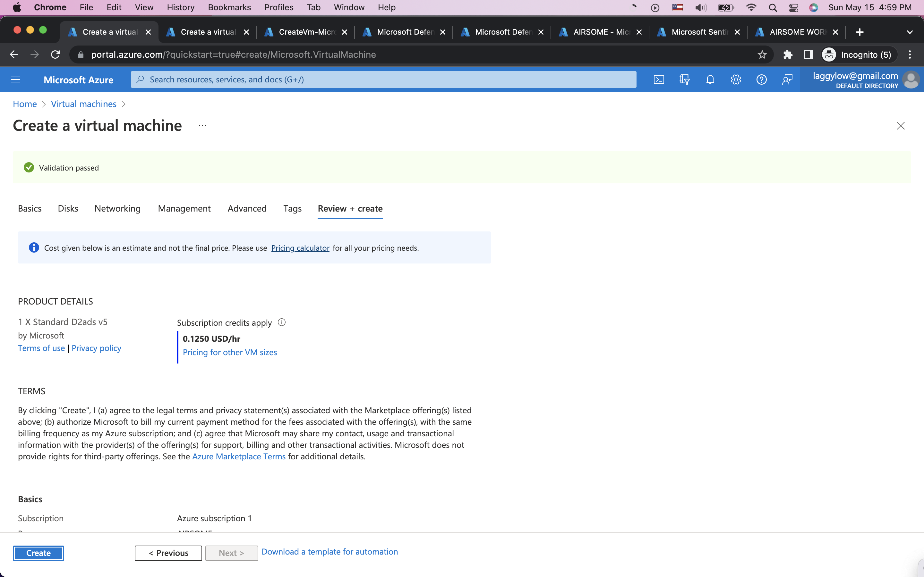Click the Azure search resources field

tap(383, 79)
